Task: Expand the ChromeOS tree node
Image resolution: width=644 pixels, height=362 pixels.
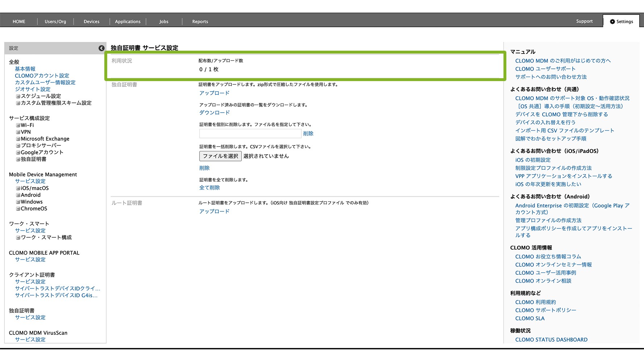Action: point(18,209)
